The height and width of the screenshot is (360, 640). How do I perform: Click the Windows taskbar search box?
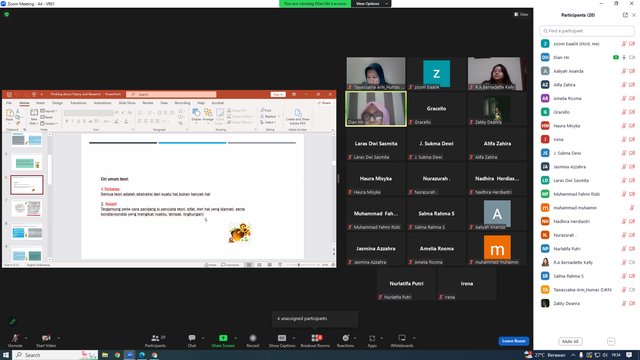click(x=56, y=355)
